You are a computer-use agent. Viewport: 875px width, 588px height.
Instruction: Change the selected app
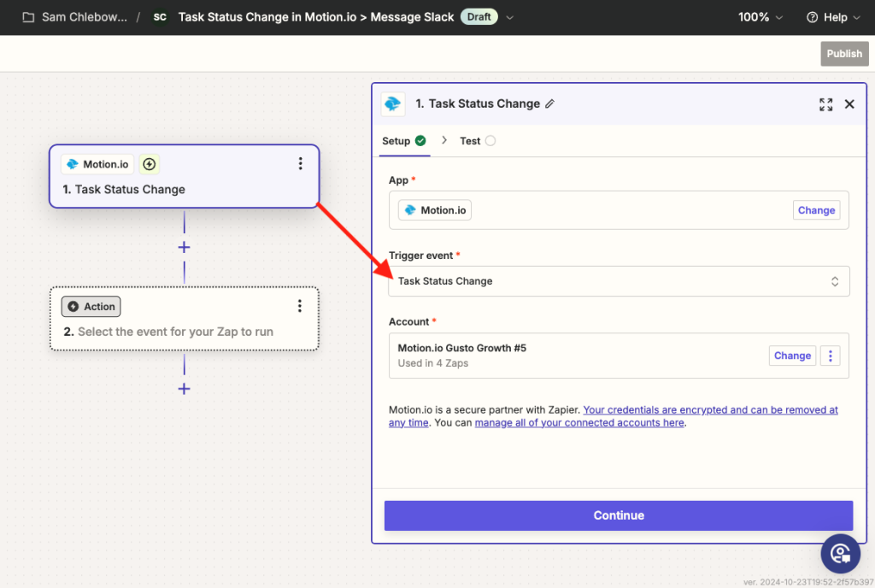816,210
